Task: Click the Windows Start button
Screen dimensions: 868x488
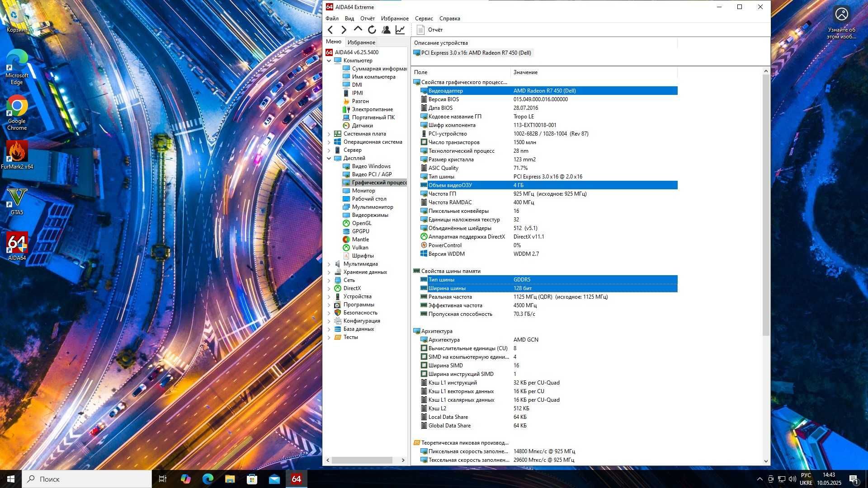Action: pos(11,479)
